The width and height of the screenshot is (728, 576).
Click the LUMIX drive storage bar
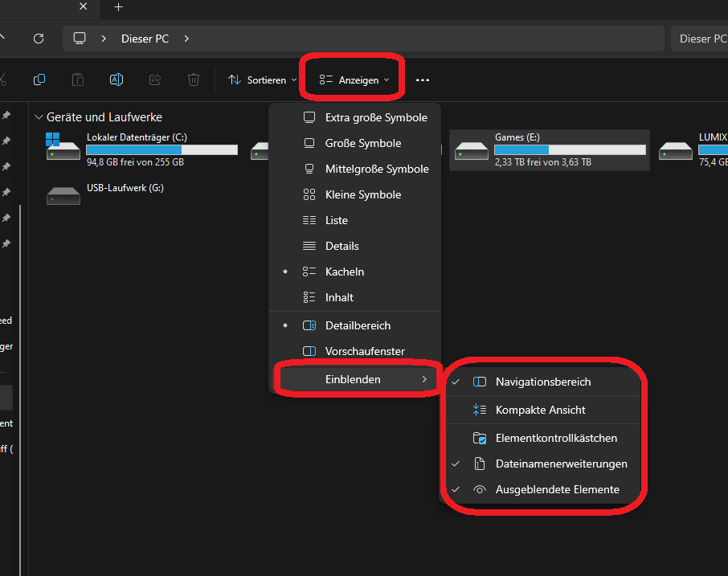pos(714,149)
